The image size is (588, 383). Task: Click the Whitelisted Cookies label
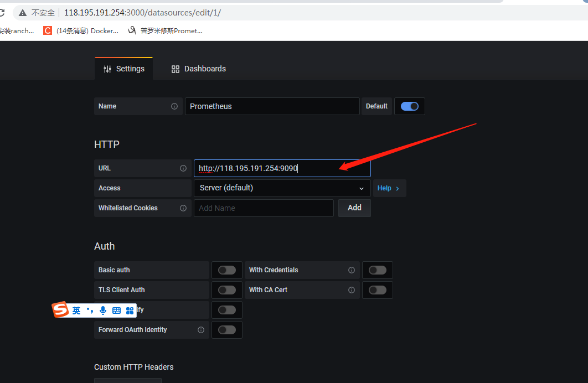[128, 208]
